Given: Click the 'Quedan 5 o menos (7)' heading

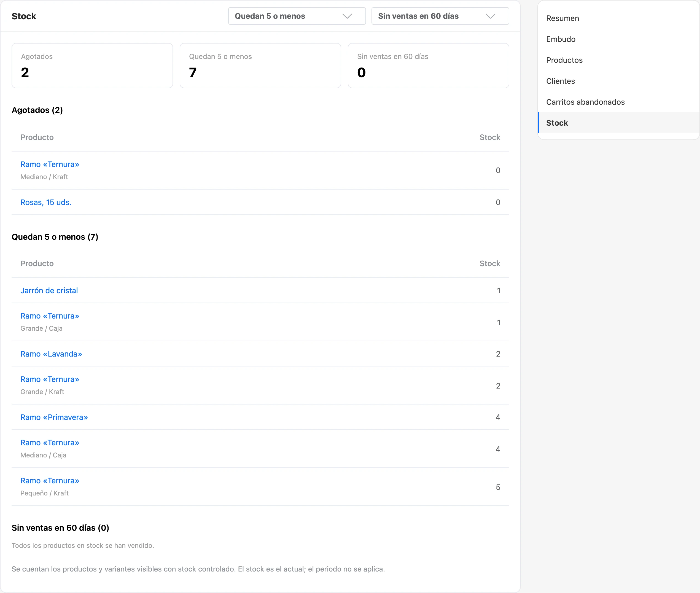Looking at the screenshot, I should click(x=55, y=237).
